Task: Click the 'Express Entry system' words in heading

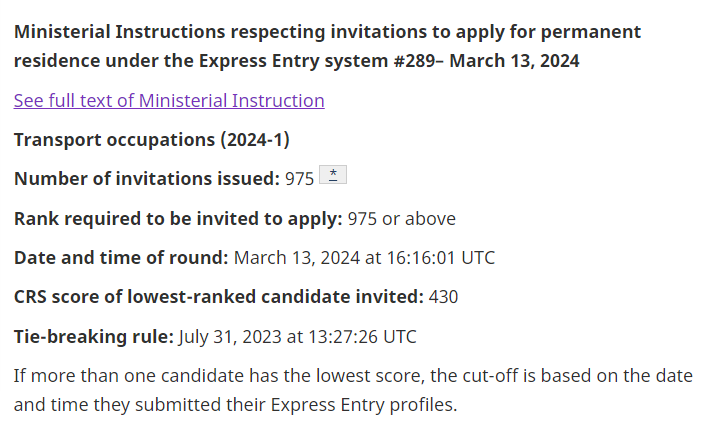Action: point(293,61)
